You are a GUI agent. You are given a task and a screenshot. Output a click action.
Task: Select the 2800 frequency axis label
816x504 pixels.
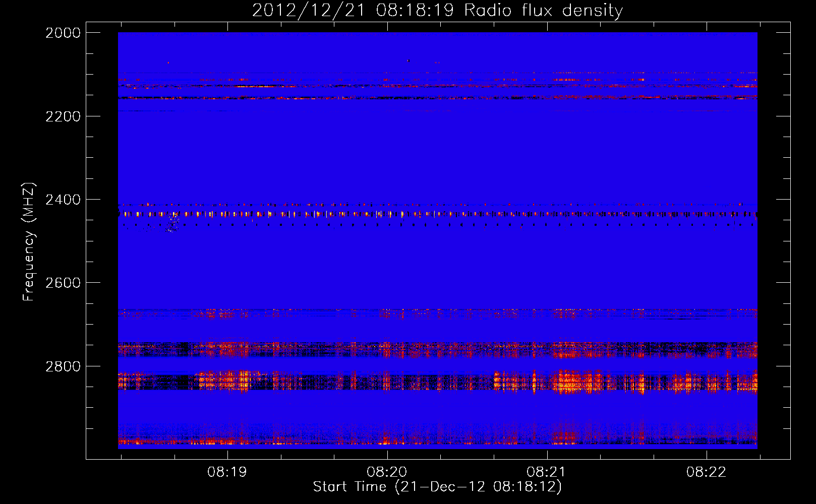63,366
